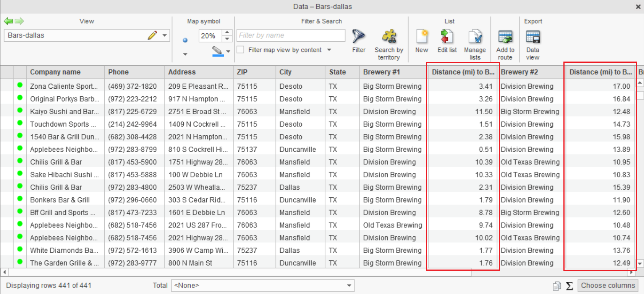Open Manage lists
The width and height of the screenshot is (644, 294).
(475, 44)
